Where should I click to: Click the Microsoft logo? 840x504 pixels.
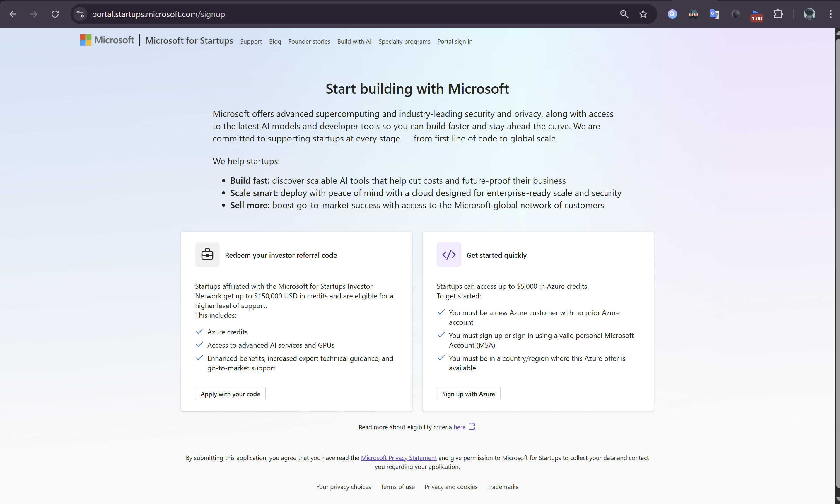[x=107, y=40]
